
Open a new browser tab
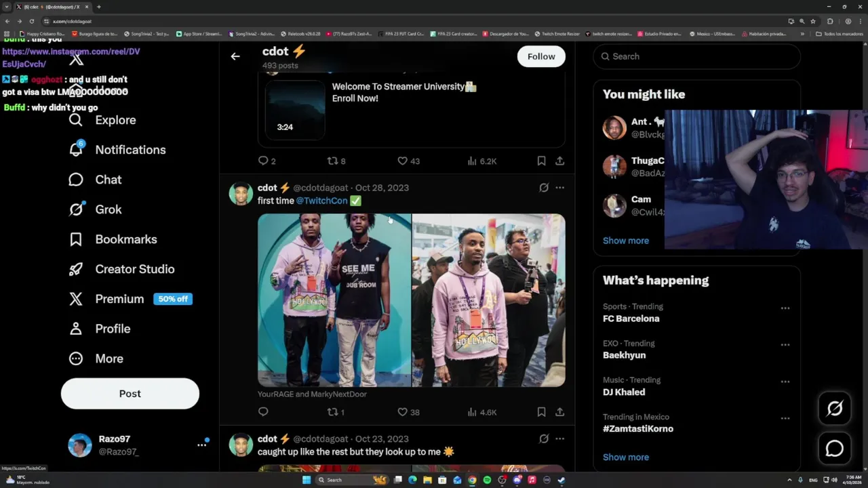98,7
